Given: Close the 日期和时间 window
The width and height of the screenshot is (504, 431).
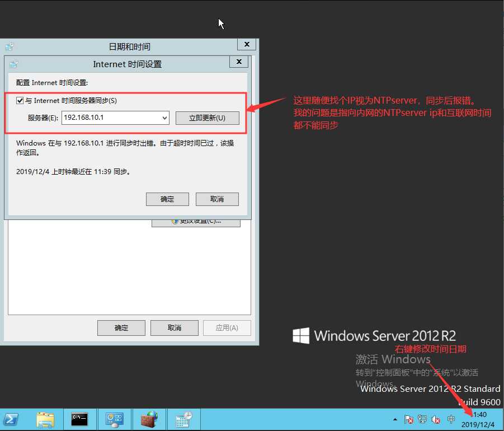Looking at the screenshot, I should 247,44.
